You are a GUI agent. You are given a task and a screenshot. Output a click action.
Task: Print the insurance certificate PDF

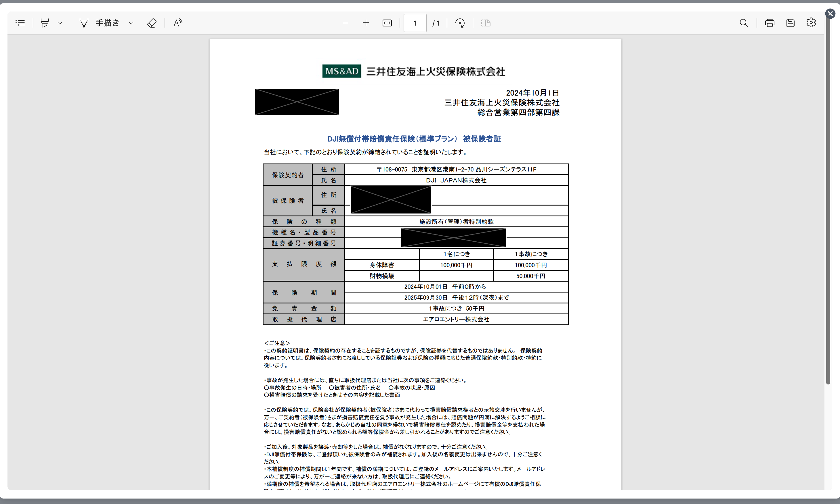(x=770, y=23)
